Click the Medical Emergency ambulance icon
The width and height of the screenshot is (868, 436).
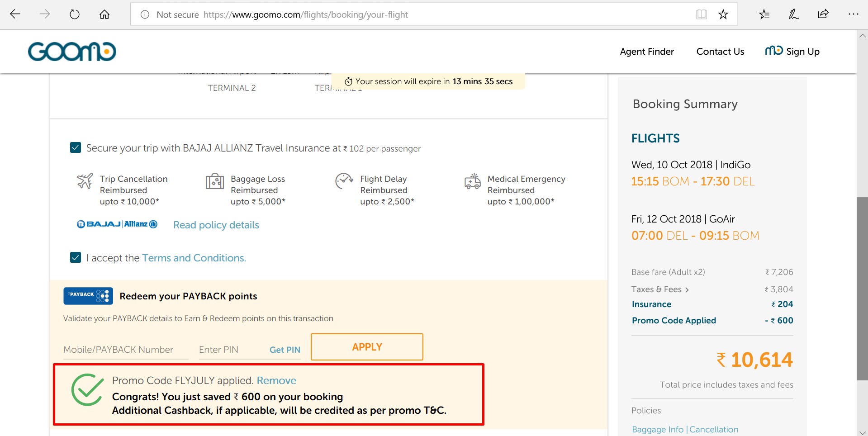473,181
